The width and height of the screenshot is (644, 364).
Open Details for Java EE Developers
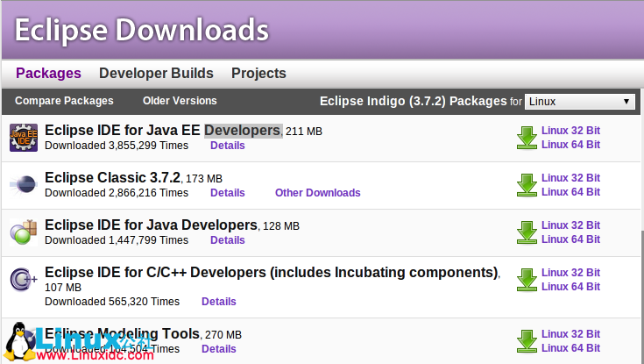click(x=228, y=146)
